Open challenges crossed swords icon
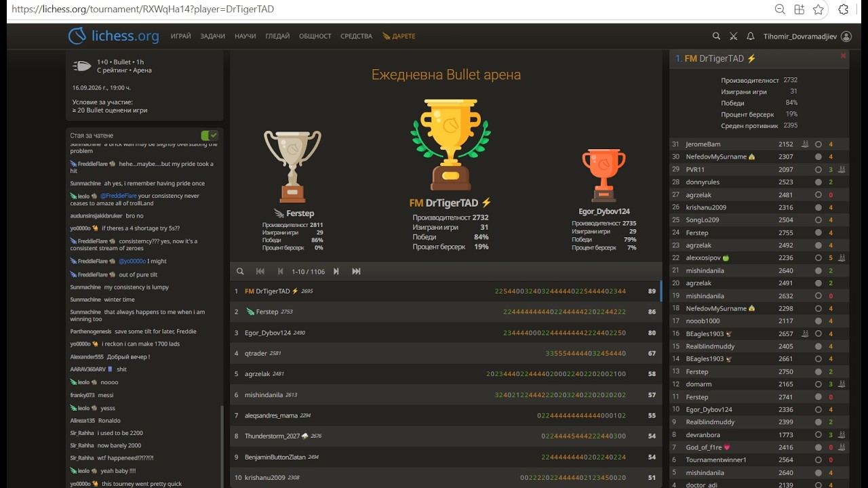 point(733,36)
